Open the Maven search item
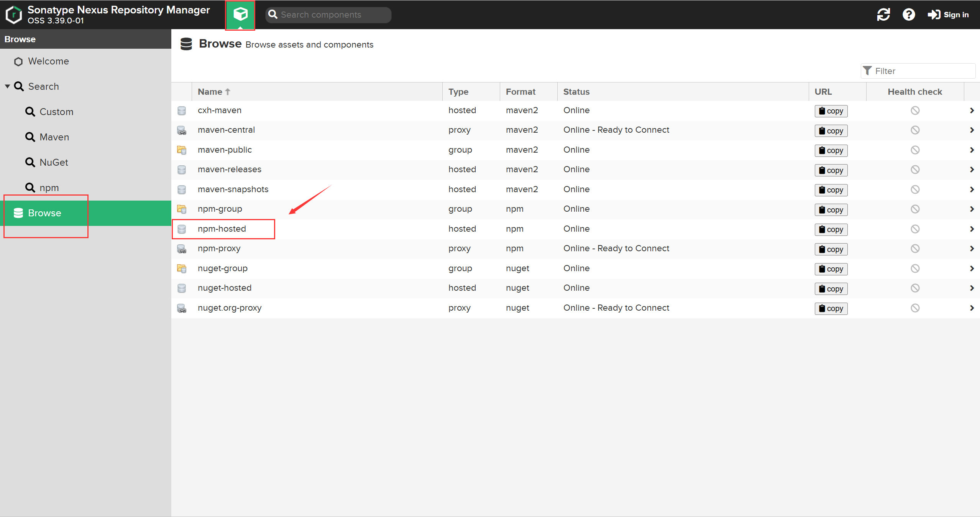 (x=54, y=137)
